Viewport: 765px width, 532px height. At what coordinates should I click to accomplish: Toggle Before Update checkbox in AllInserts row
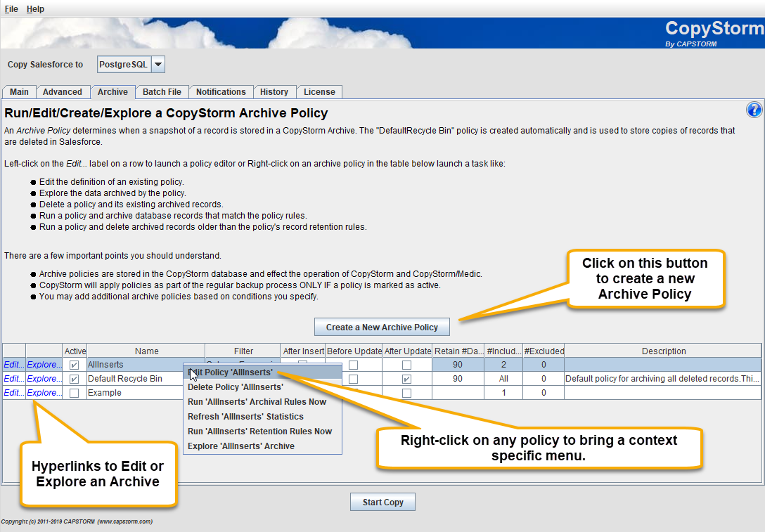tap(354, 365)
